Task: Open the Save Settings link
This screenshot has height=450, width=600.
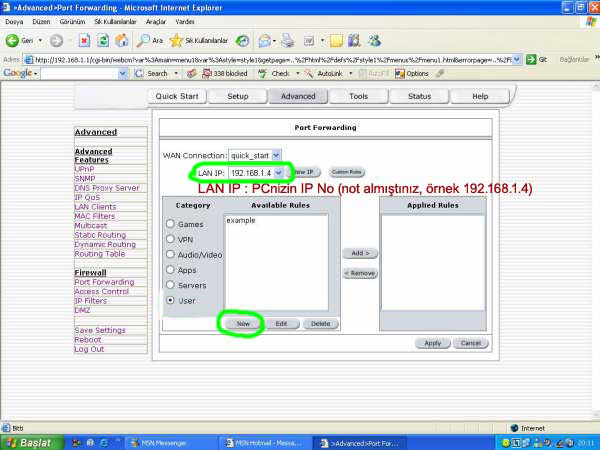Action: 100,330
